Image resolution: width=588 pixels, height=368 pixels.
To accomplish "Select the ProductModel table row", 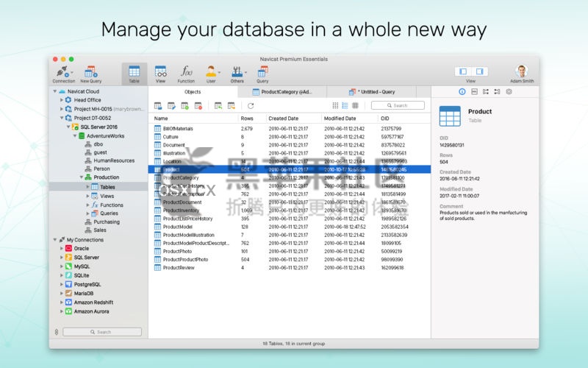I will (290, 227).
